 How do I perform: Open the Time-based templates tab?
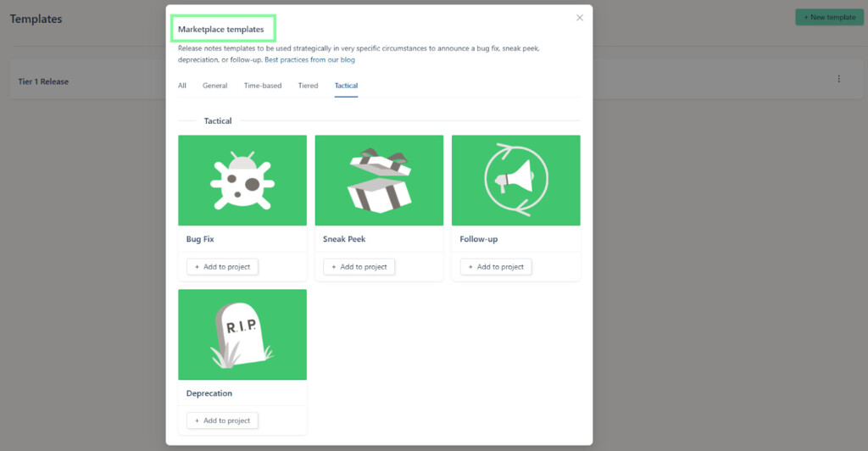click(263, 86)
